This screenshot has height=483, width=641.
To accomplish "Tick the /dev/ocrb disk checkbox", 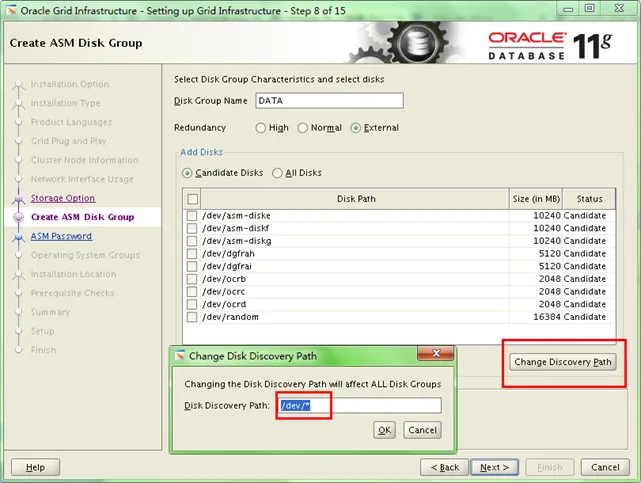I will [x=192, y=279].
